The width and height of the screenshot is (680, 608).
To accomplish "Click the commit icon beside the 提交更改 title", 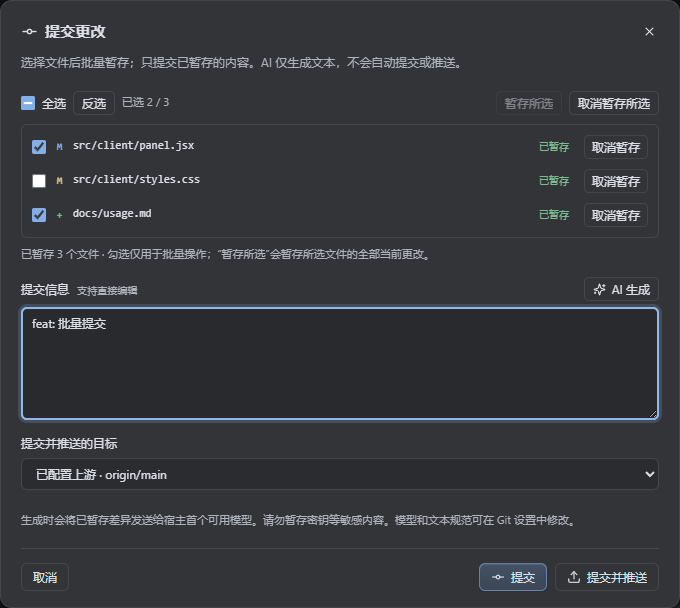I will (29, 32).
